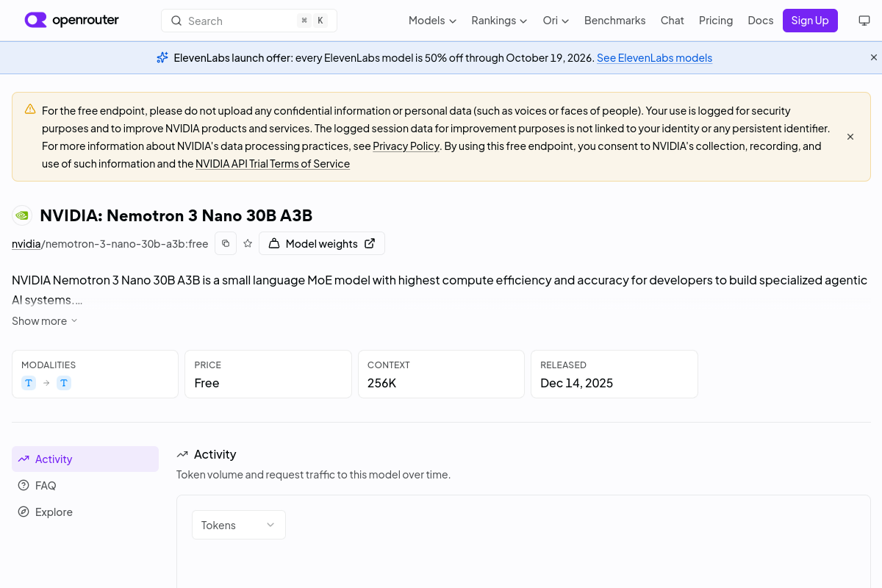This screenshot has height=588, width=882.
Task: Click the 256K context value
Action: pyautogui.click(x=382, y=383)
